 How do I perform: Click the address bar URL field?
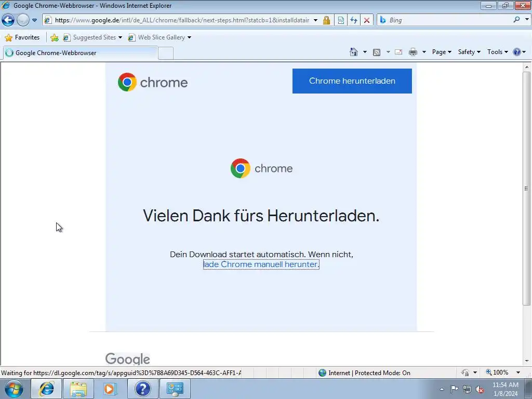[x=181, y=20]
